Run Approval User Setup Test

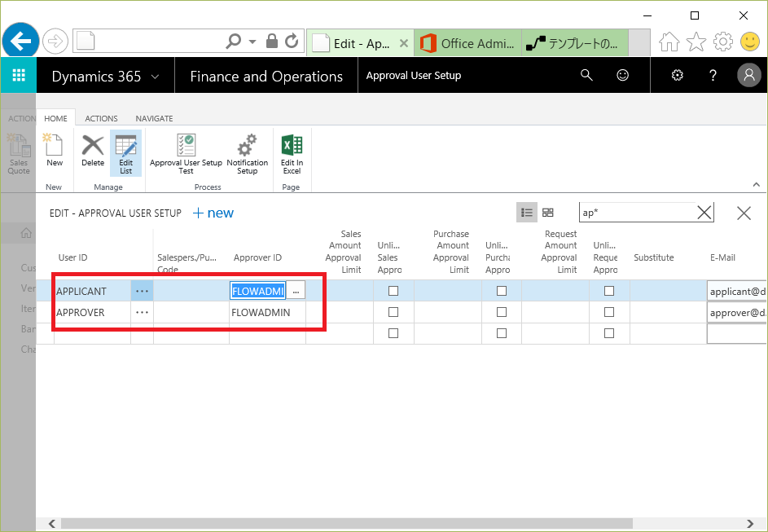[187, 153]
